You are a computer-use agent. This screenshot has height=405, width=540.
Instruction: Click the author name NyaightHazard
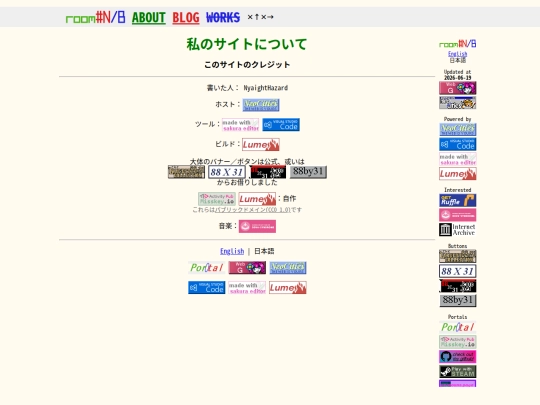coord(266,88)
